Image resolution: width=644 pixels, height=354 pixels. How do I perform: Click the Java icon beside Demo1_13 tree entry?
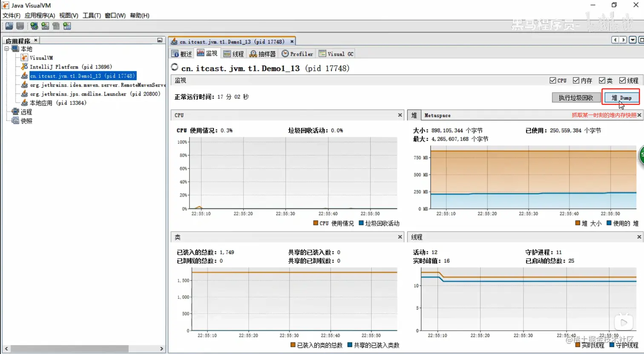[25, 75]
